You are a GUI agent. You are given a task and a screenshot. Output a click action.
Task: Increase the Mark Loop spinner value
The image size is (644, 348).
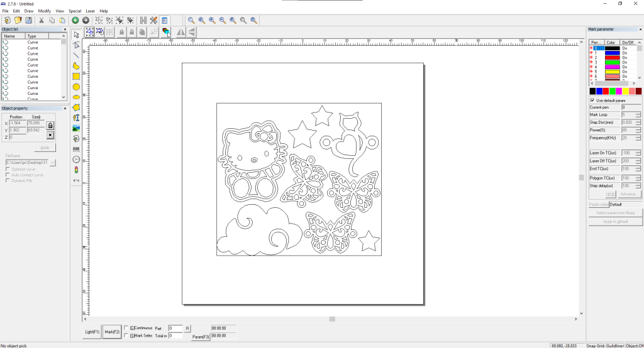tap(638, 113)
